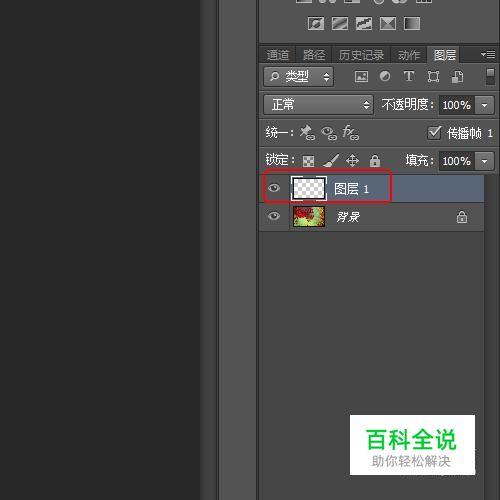The image size is (500, 500).
Task: Click the unify layer visibility icon
Action: pos(329,133)
